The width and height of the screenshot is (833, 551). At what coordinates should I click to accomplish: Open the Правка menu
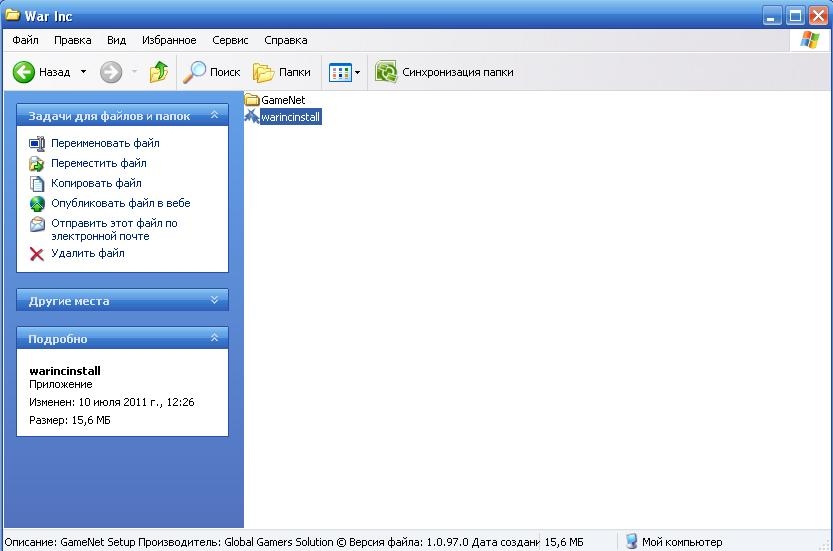(x=73, y=40)
